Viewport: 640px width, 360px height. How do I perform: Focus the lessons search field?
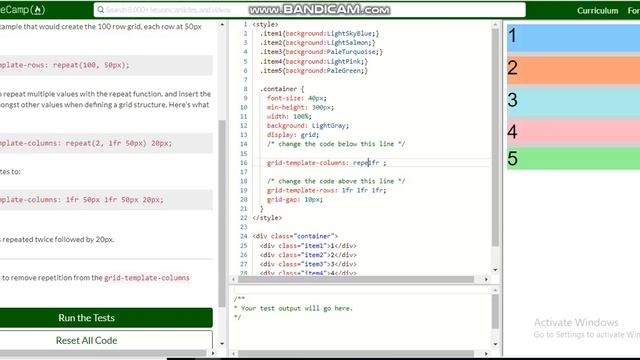(309, 10)
